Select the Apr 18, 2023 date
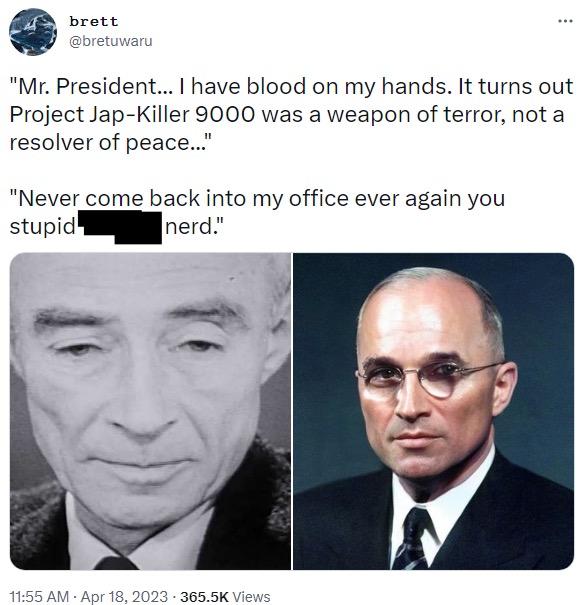Viewport: 588px width, 605px height. tap(124, 596)
